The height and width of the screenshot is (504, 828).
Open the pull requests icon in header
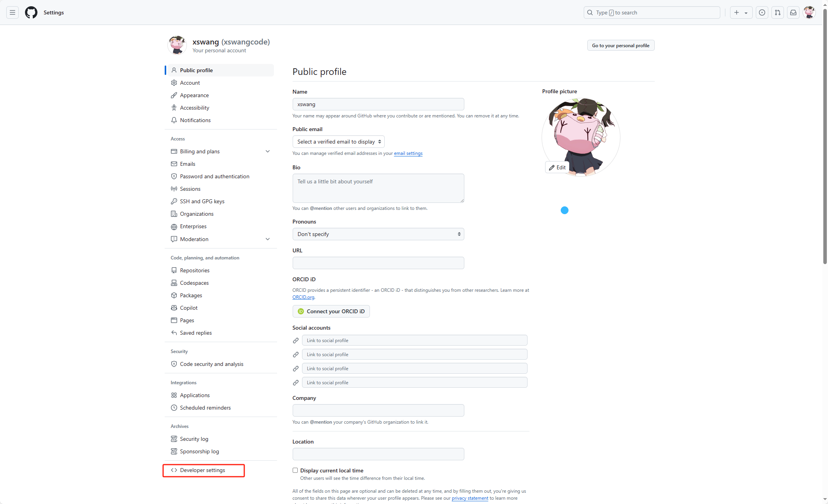777,12
